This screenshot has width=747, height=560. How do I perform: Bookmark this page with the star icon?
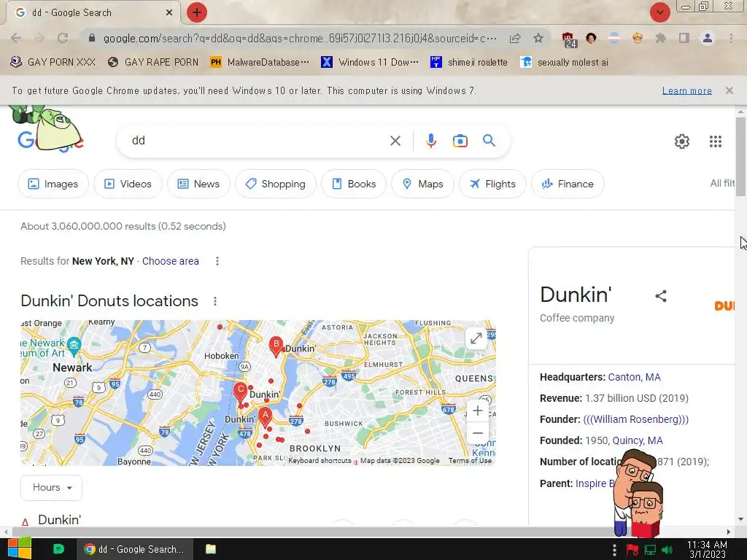click(x=538, y=38)
